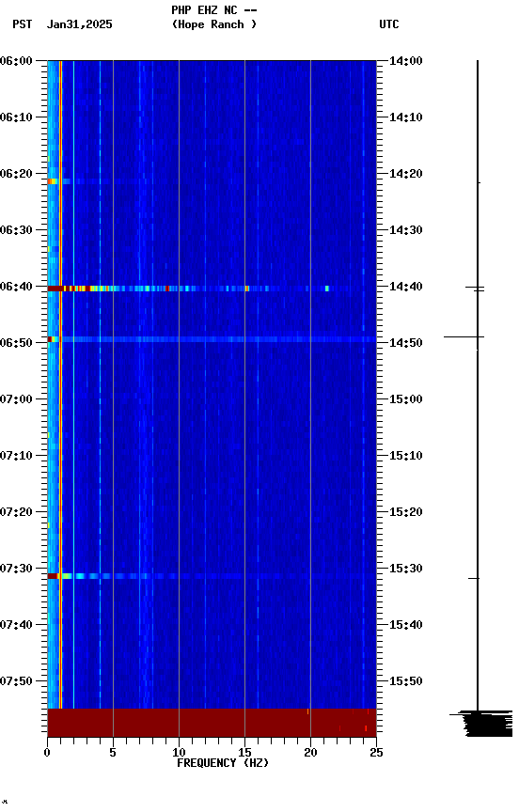Click the station title 'PHP EHZ NC --'

[x=214, y=10]
